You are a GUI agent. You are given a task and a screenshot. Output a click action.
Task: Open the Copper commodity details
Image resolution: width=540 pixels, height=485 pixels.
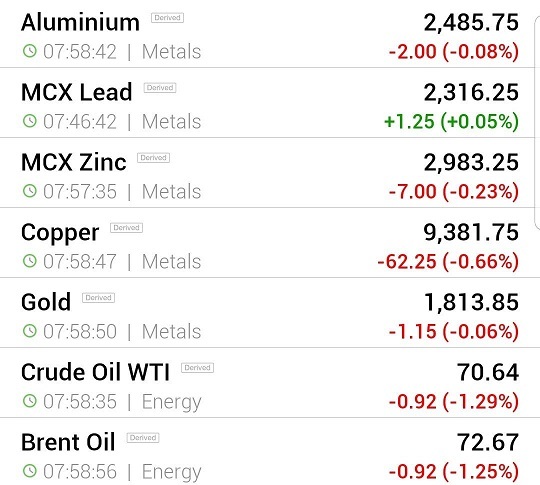point(60,233)
